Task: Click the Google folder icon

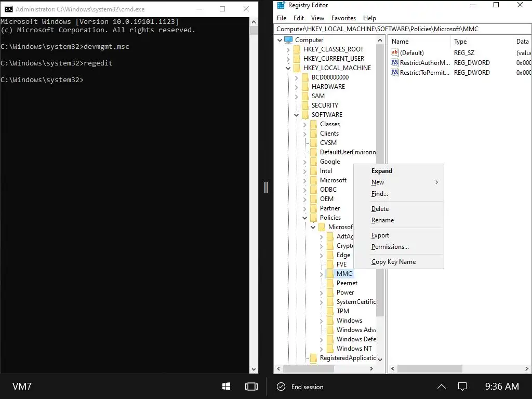Action: tap(313, 162)
